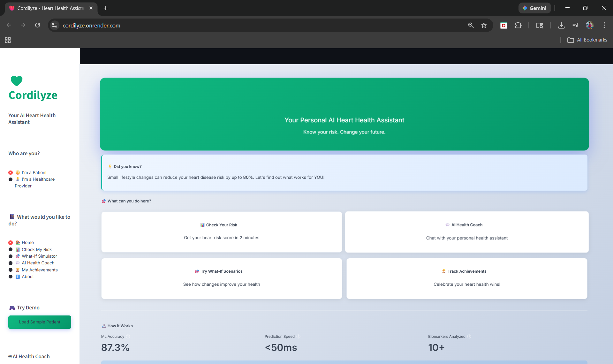Open the Chrome profile avatar menu
Screen dimensions: 613x364
coord(590,26)
